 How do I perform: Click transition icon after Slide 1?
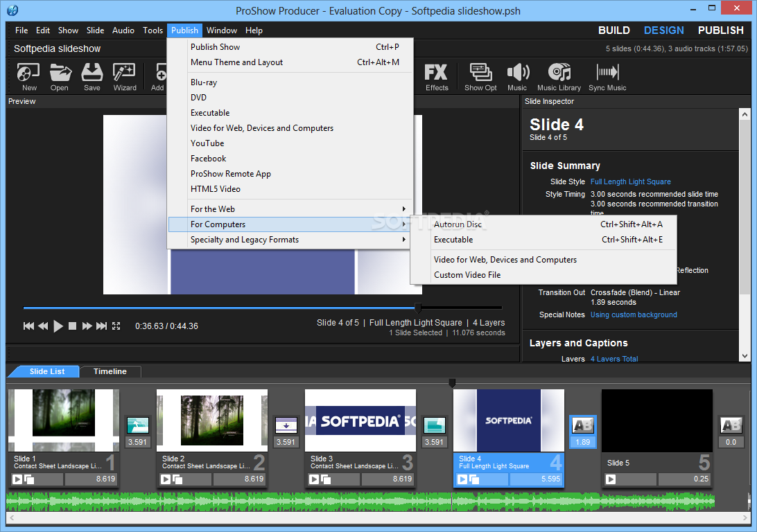pyautogui.click(x=137, y=425)
